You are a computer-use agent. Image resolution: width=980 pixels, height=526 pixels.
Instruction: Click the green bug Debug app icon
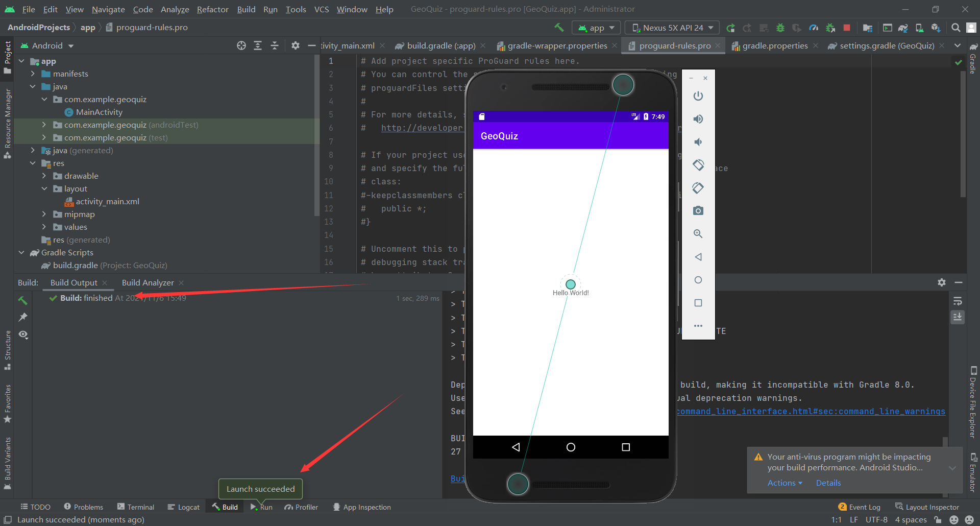click(780, 28)
